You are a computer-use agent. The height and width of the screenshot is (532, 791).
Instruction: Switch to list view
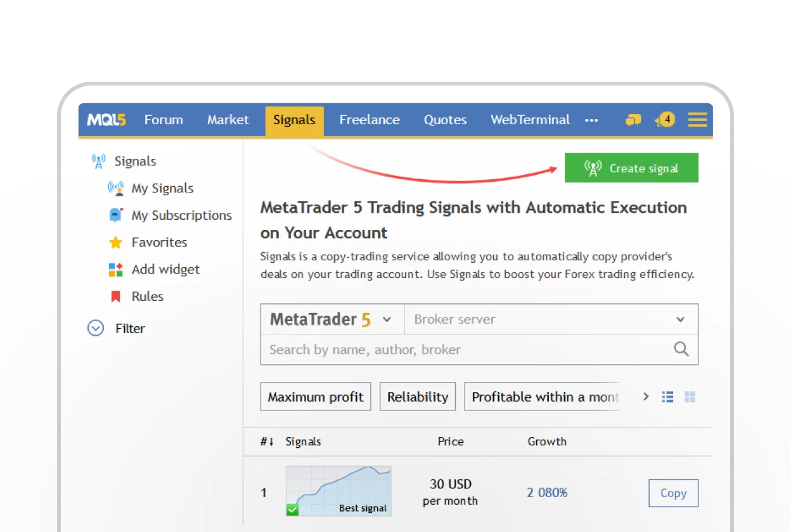tap(667, 397)
